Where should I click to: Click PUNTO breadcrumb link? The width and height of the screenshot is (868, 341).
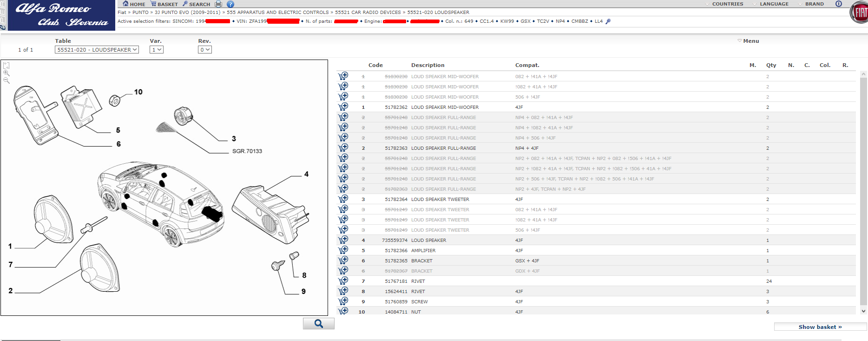coord(140,13)
